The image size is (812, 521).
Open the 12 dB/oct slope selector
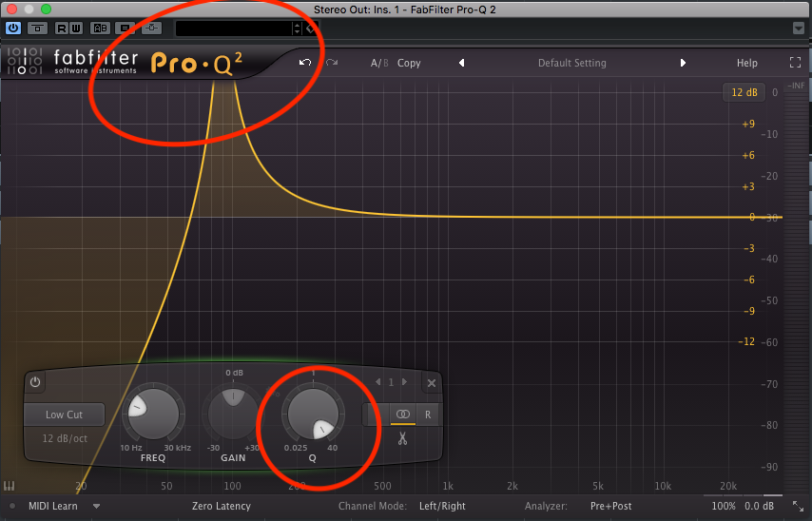pyautogui.click(x=65, y=438)
